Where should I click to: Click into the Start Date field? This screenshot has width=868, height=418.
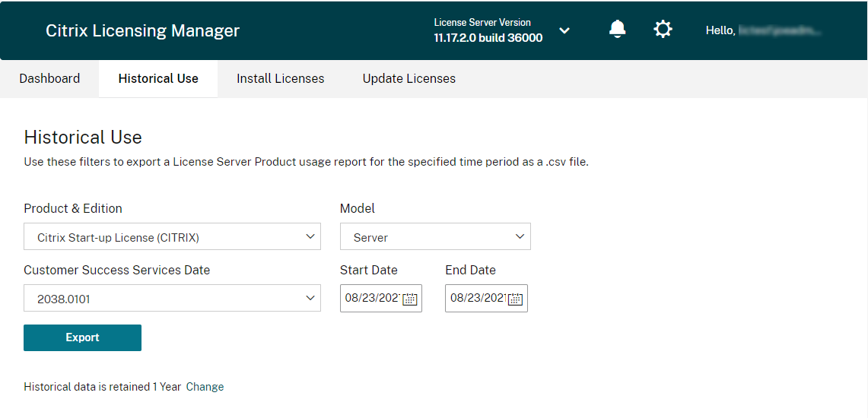coord(372,299)
